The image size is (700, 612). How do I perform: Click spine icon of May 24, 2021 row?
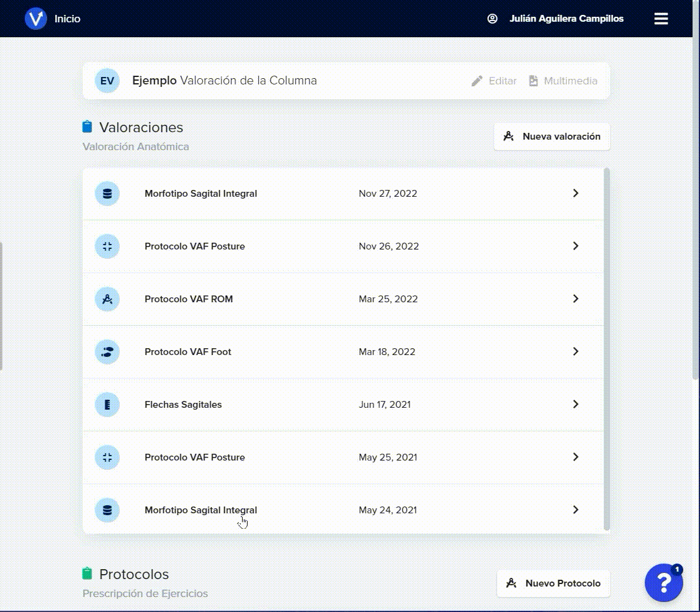pos(107,510)
